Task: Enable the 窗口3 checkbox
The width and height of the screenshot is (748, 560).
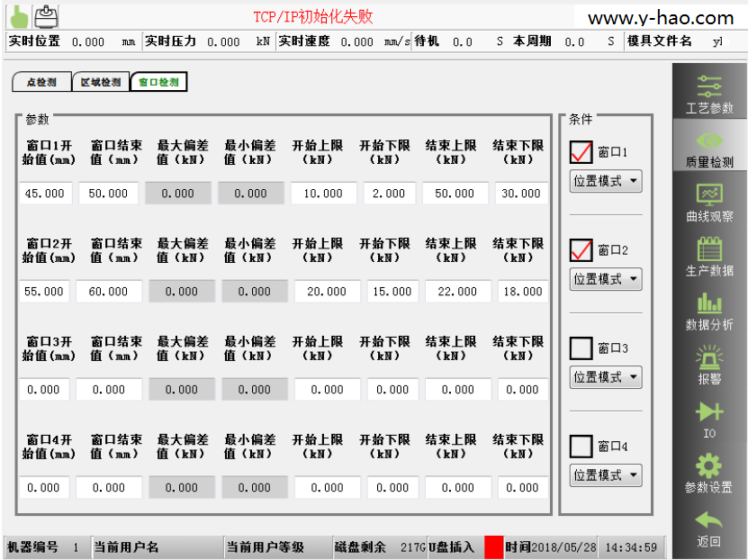Action: pos(581,348)
